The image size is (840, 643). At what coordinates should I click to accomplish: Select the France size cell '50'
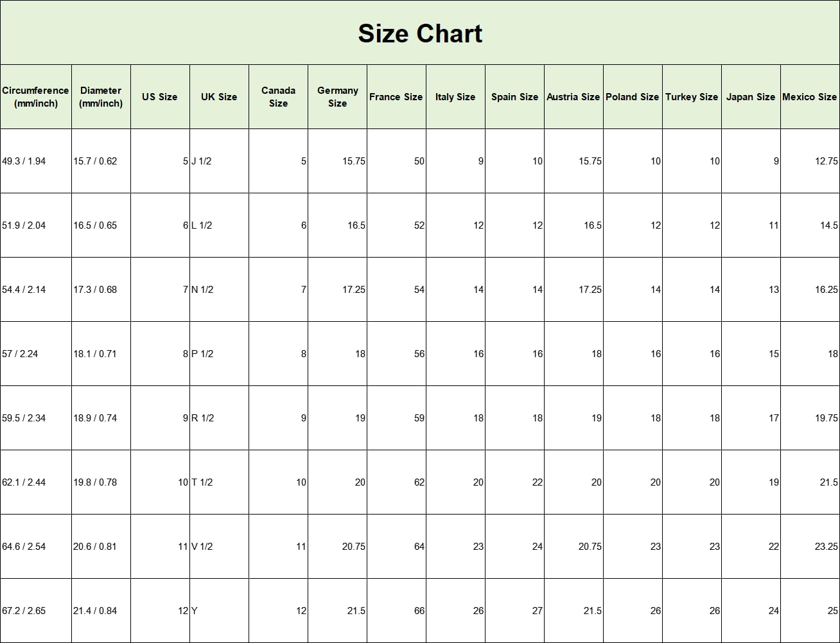point(396,161)
